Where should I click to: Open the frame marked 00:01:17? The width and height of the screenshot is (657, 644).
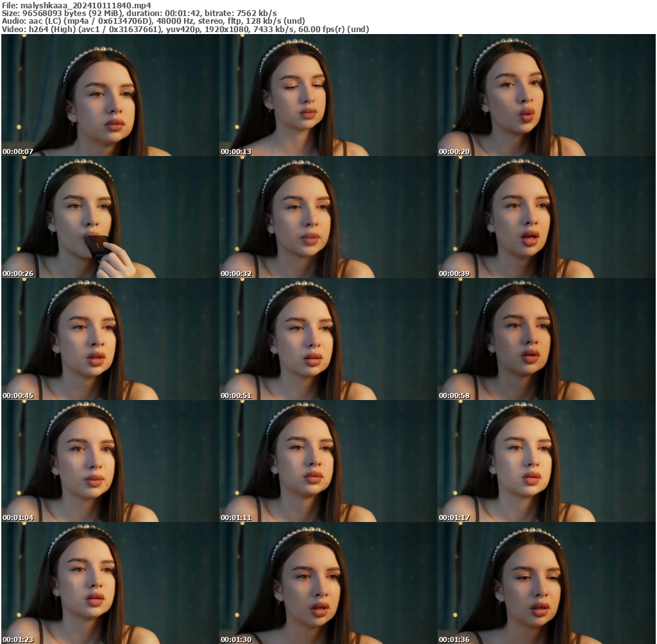[x=546, y=461]
